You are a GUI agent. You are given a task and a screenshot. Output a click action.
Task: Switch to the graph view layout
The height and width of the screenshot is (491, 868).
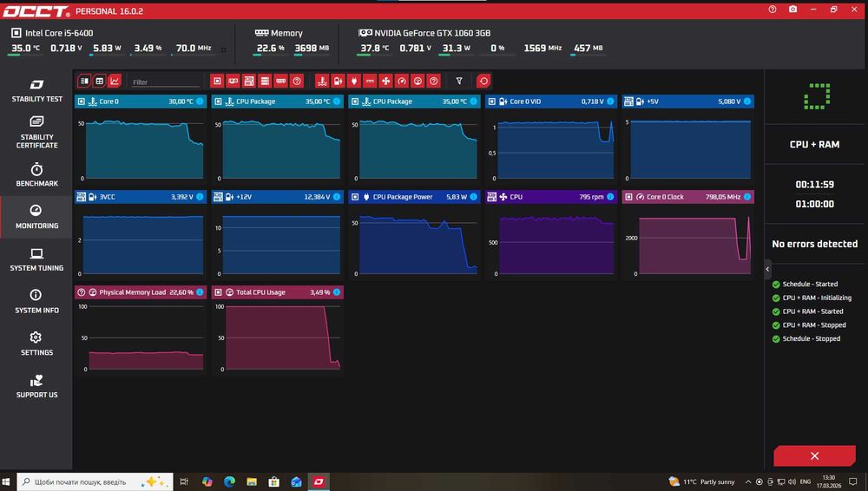(x=115, y=82)
